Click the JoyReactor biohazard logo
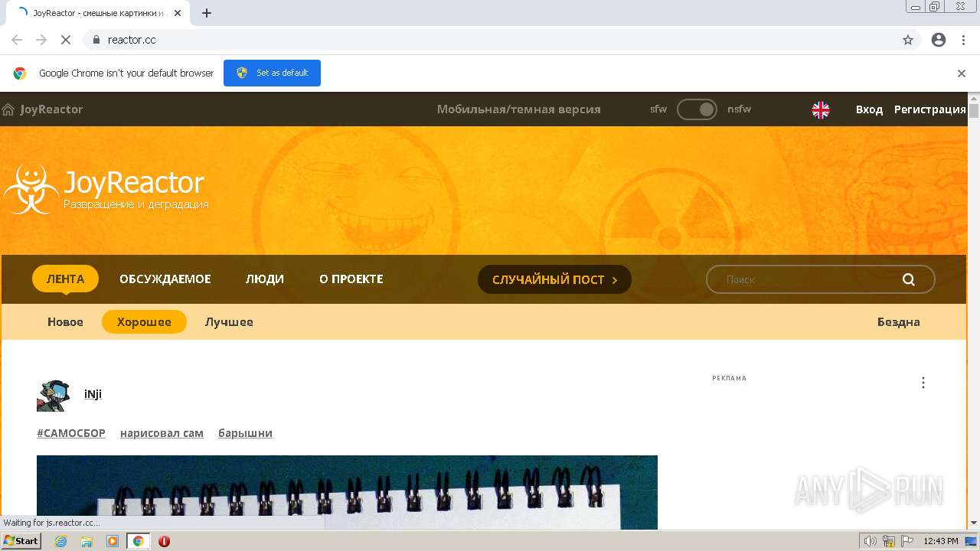 31,190
